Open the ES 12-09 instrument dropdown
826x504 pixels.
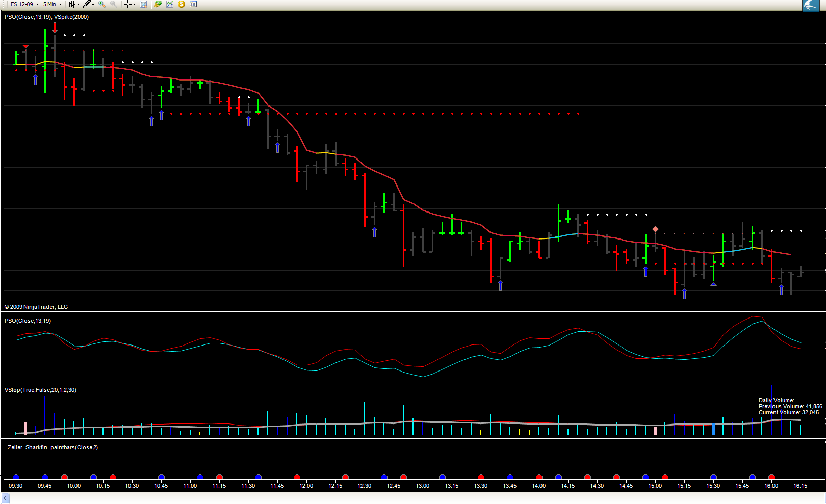(24, 4)
